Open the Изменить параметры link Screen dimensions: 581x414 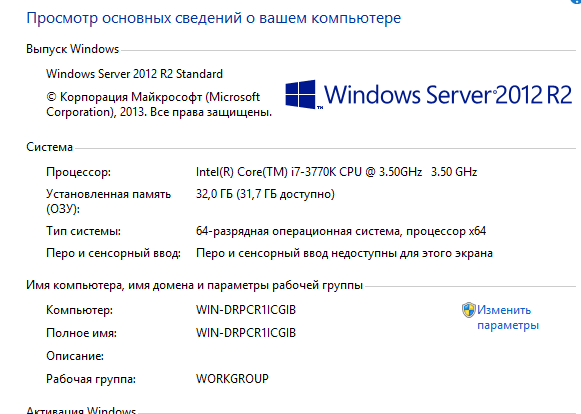pos(508,317)
